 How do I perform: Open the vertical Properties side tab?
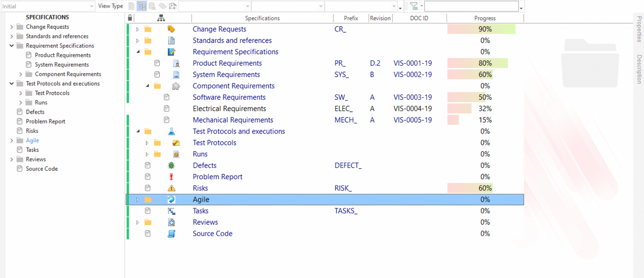[639, 29]
